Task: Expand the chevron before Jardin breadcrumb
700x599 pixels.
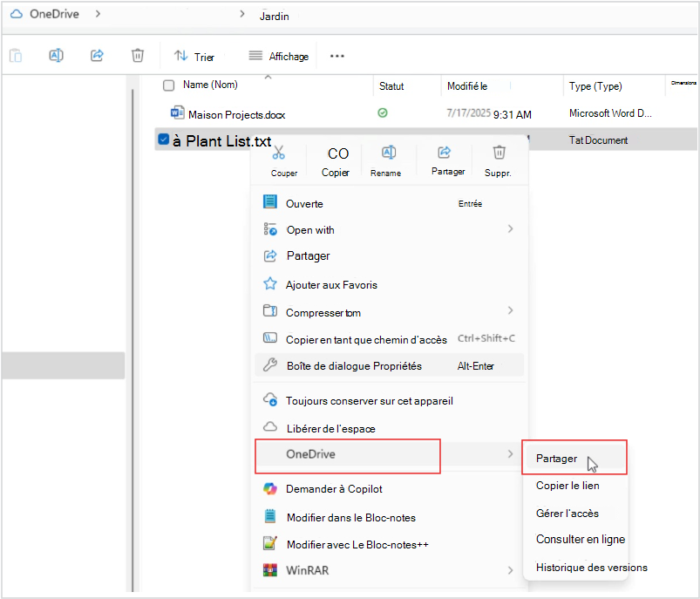Action: pyautogui.click(x=242, y=14)
